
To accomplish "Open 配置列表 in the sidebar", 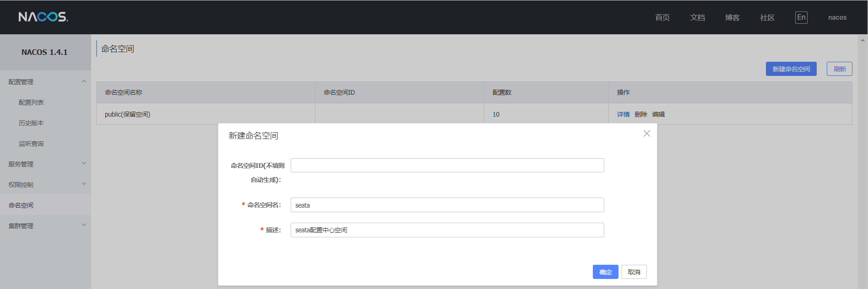I will tap(31, 102).
